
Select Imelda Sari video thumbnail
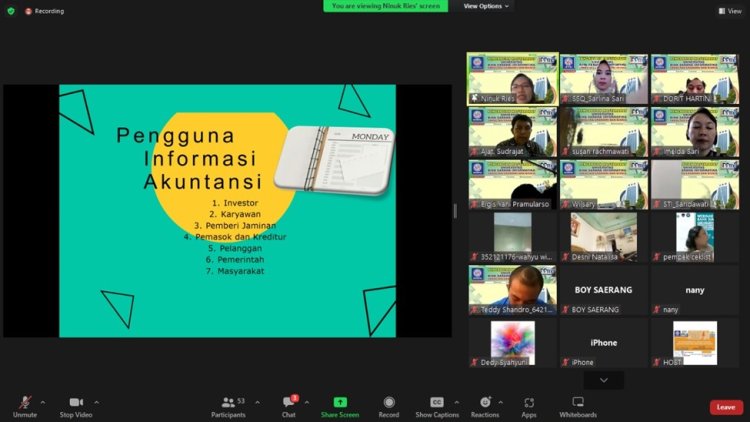point(695,132)
